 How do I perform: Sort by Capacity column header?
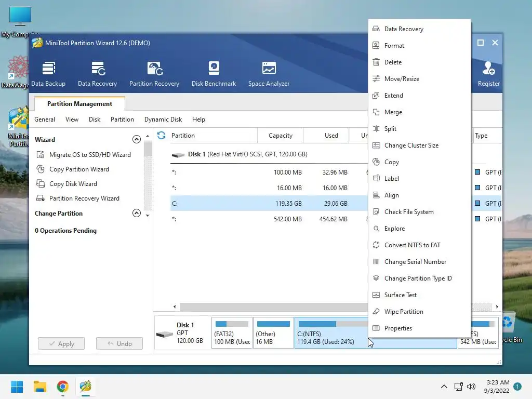[x=280, y=136]
